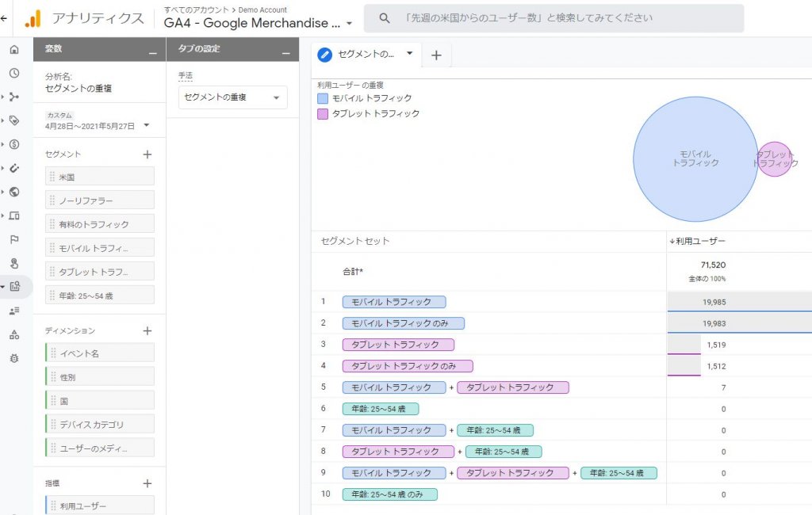Click the search magnifier icon
The image size is (812, 515).
(385, 18)
